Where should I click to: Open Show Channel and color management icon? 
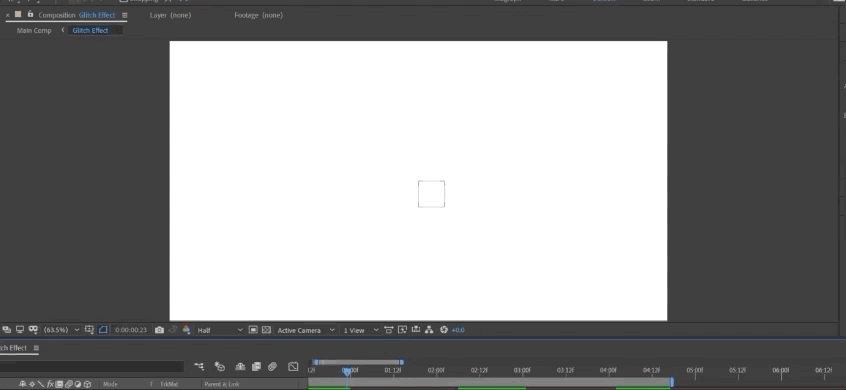187,330
